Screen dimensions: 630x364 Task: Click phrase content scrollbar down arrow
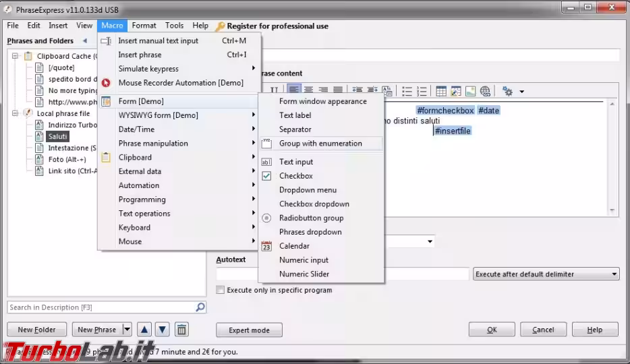pos(612,210)
